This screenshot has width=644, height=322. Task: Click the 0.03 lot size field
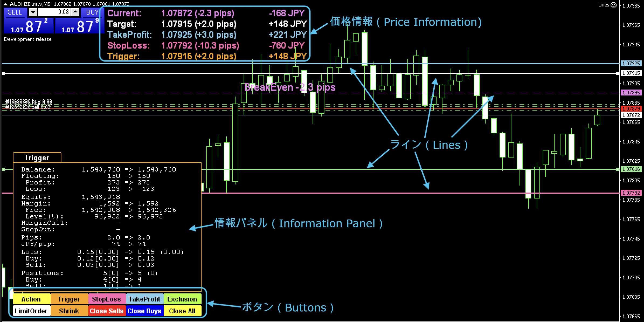54,12
